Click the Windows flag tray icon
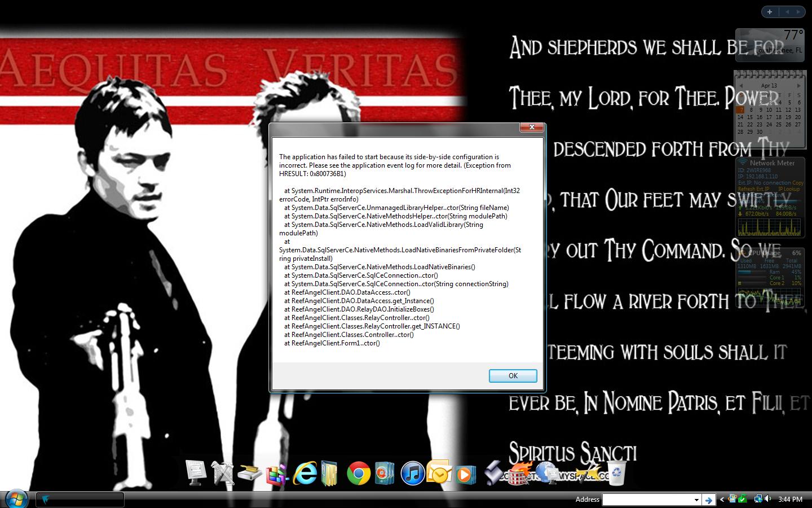This screenshot has height=508, width=812. [732, 499]
